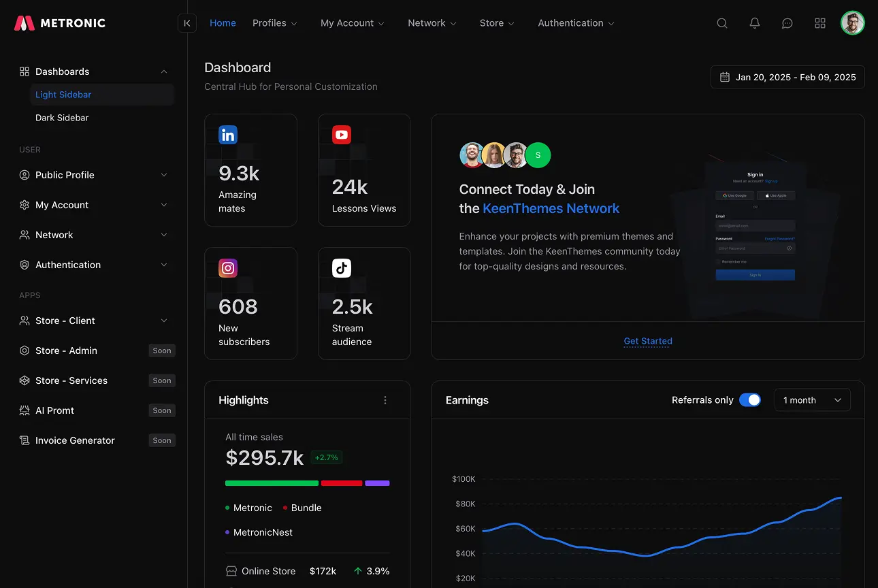The height and width of the screenshot is (588, 878).
Task: Click the AI Promt icon
Action: 25,410
